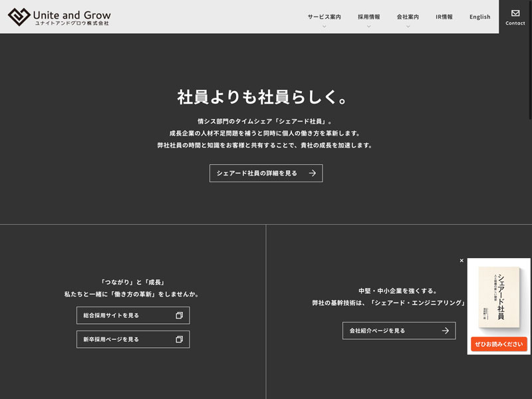
Task: Switch site language to English
Action: click(x=479, y=17)
